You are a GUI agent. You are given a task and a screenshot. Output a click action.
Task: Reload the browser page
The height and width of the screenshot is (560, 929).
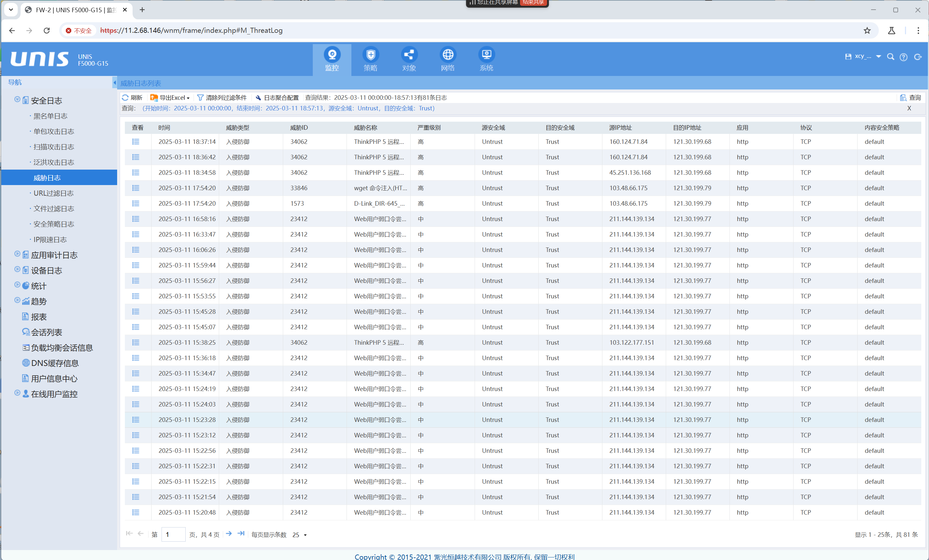(x=47, y=31)
